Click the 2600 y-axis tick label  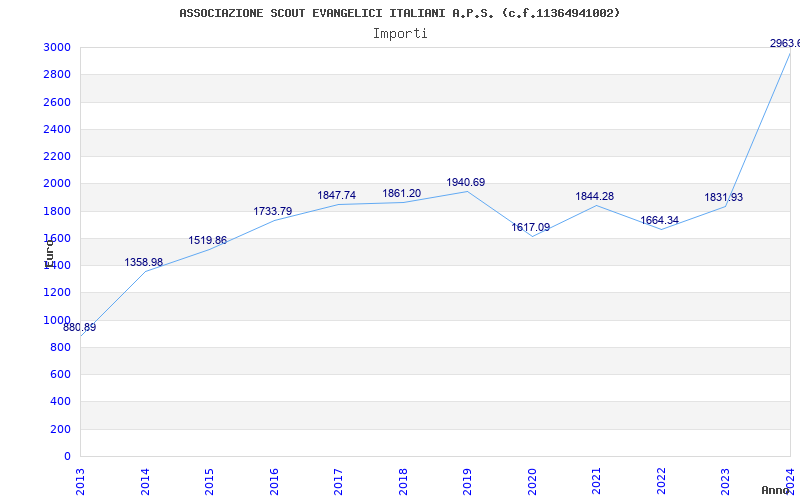pos(57,102)
